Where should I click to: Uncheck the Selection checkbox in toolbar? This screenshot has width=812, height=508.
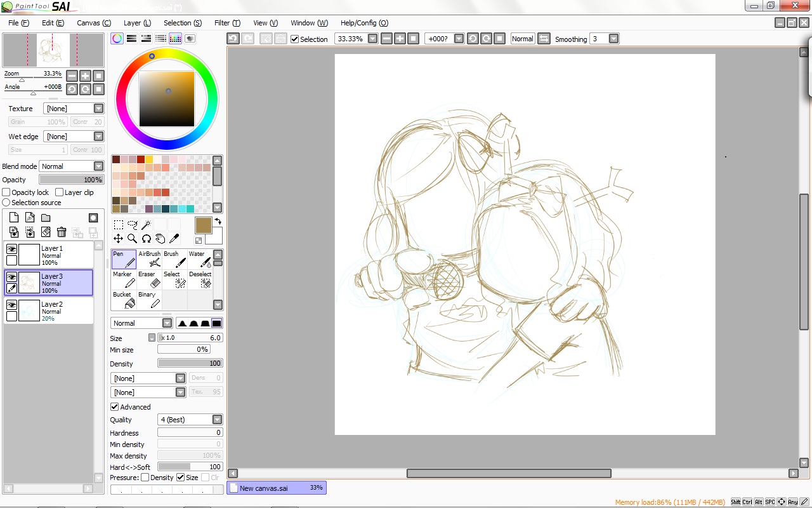point(294,39)
